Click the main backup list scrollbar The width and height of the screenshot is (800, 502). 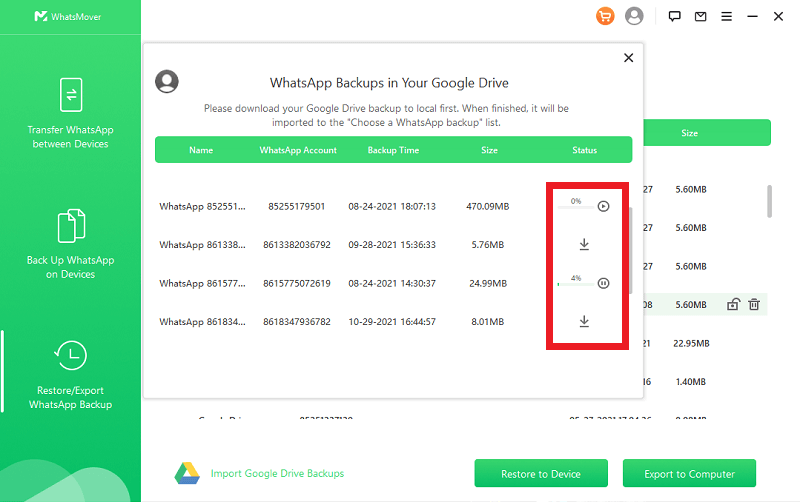(x=769, y=200)
